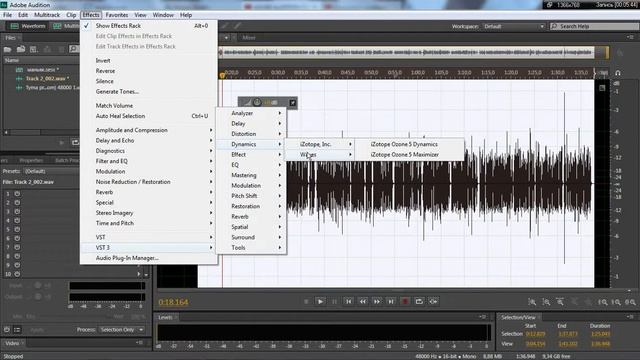Screen dimensions: 640x360
Task: Open the Multitrack menu
Action: (47, 15)
